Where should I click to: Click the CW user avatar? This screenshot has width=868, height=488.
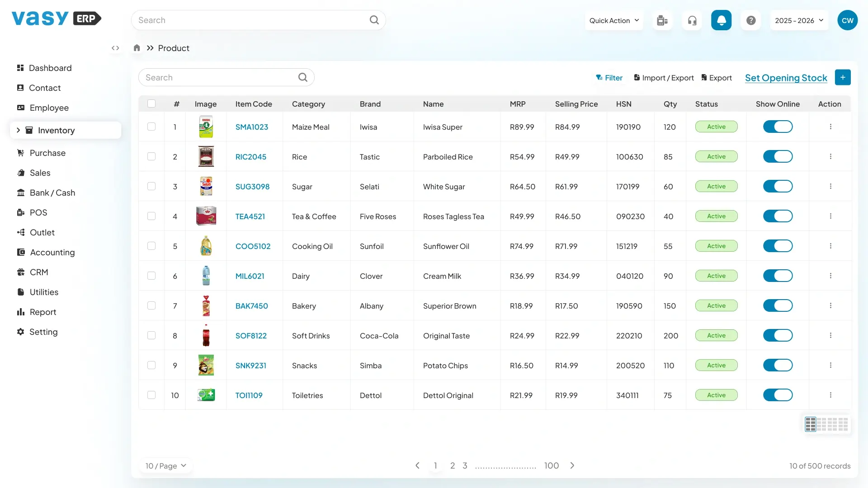(x=848, y=20)
